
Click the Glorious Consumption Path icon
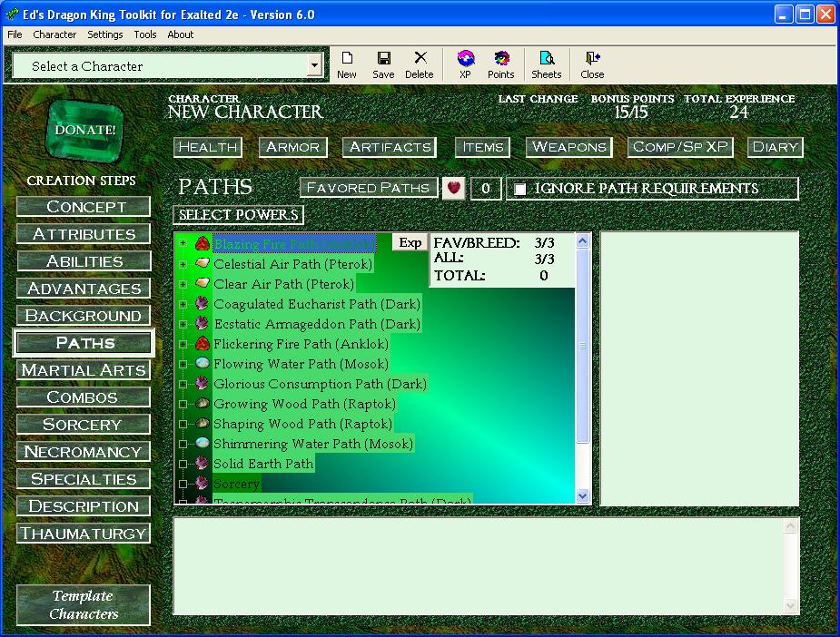202,383
